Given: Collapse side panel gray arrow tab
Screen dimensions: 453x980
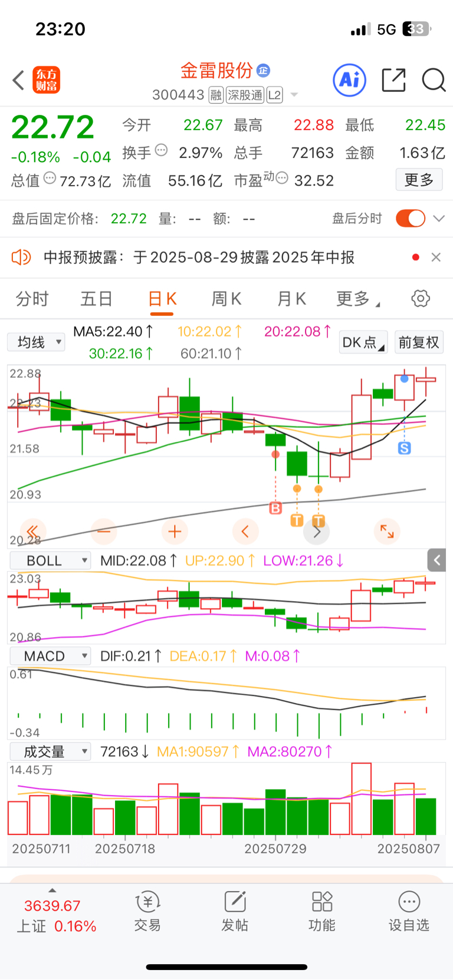Looking at the screenshot, I should pyautogui.click(x=436, y=560).
